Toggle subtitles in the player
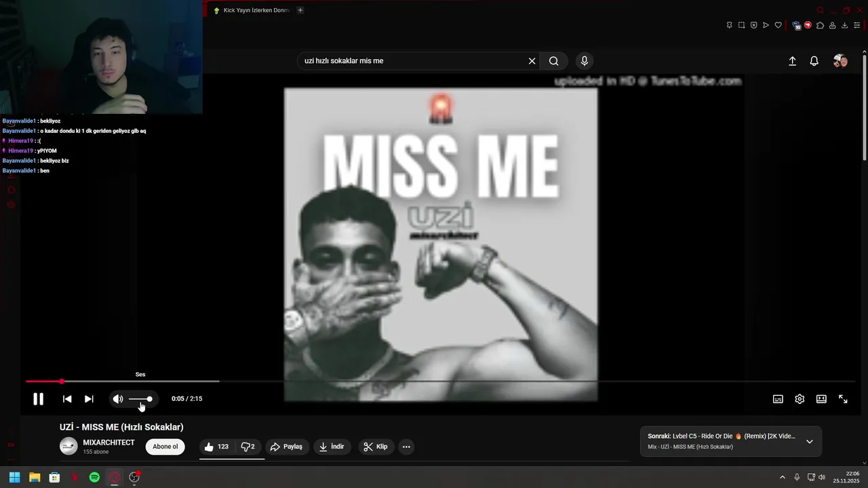The height and width of the screenshot is (488, 868). [778, 399]
